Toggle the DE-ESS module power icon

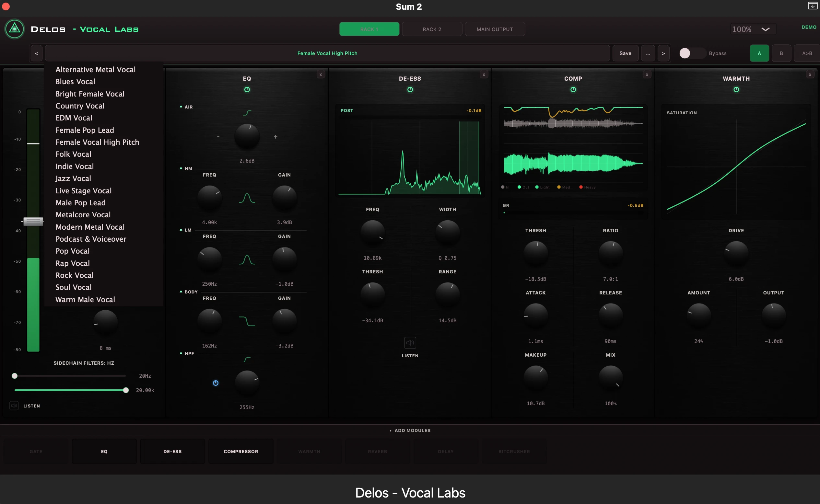tap(410, 89)
